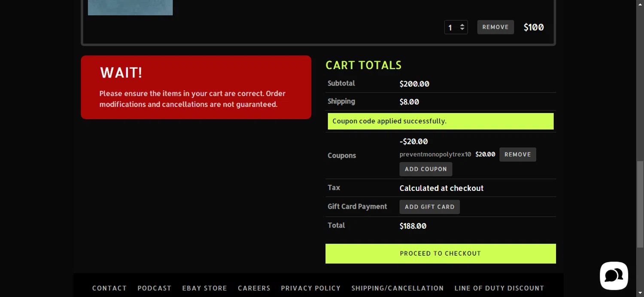Open the Careers footer link

coord(254,288)
